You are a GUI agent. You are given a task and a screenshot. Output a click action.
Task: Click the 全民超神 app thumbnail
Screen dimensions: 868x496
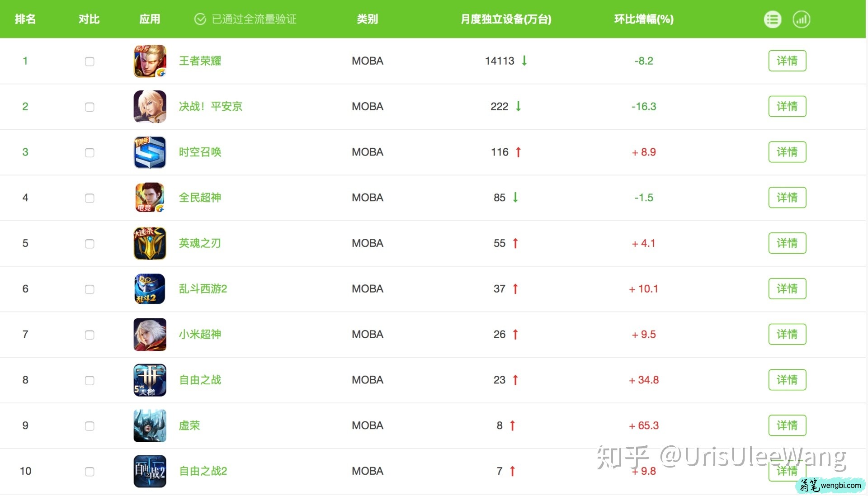[x=150, y=198]
